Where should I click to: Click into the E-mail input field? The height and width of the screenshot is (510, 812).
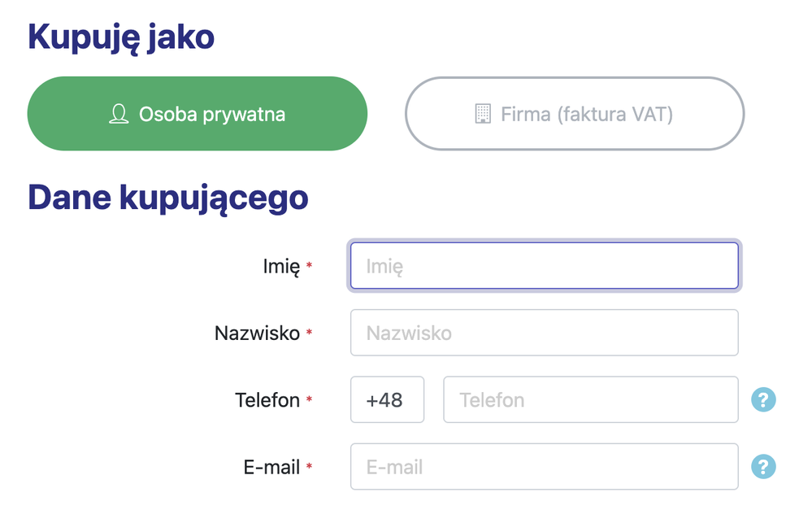point(545,466)
